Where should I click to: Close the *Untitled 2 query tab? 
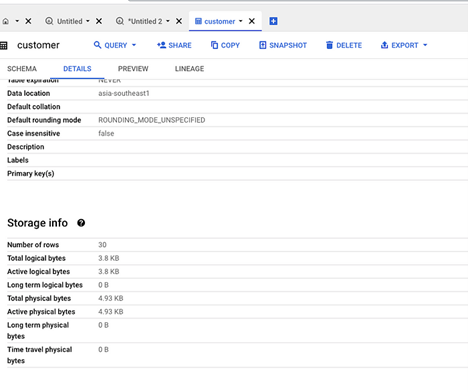tap(179, 21)
